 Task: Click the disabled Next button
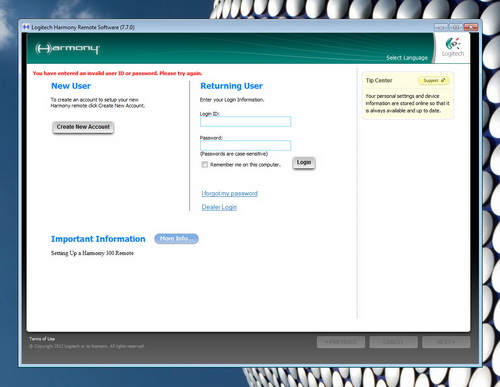(x=446, y=342)
